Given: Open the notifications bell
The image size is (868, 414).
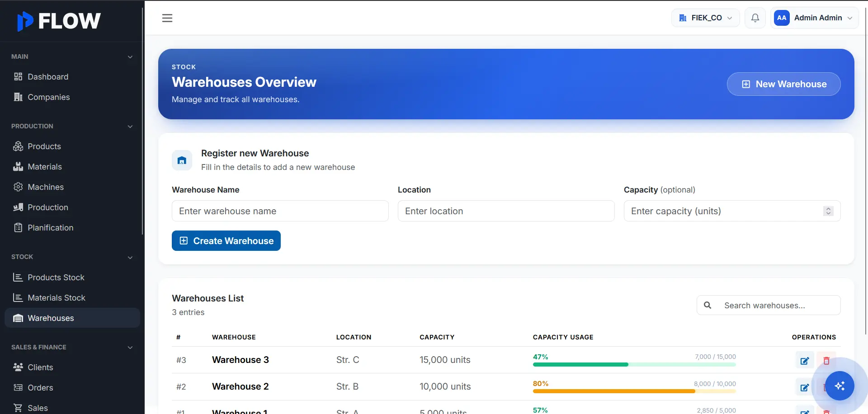Looking at the screenshot, I should point(755,18).
